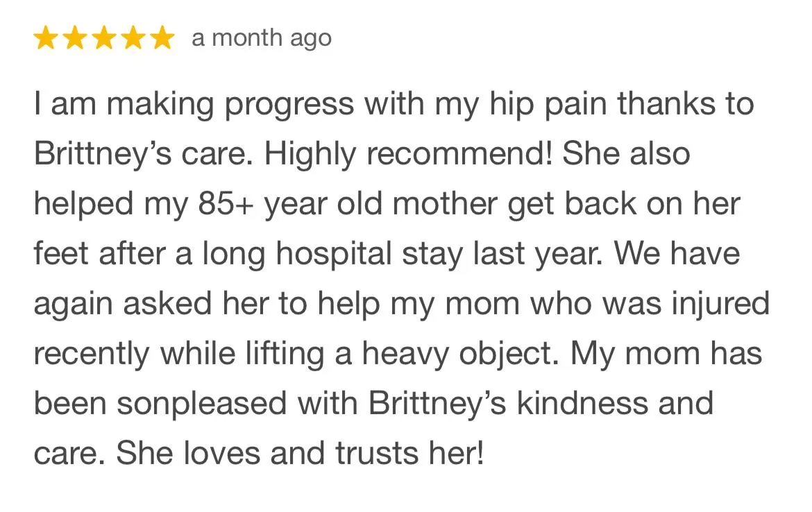
Task: Click the word 'injured' in the review
Action: click(721, 304)
